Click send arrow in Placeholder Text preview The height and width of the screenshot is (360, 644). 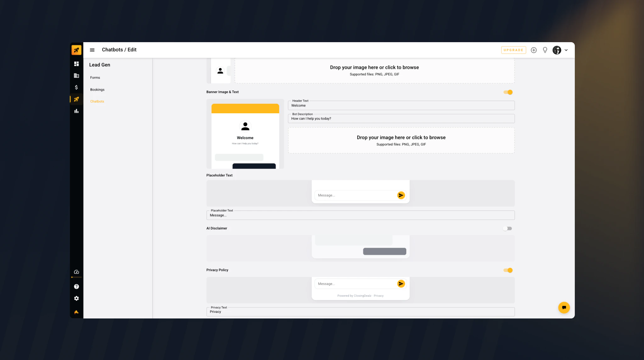coord(401,195)
